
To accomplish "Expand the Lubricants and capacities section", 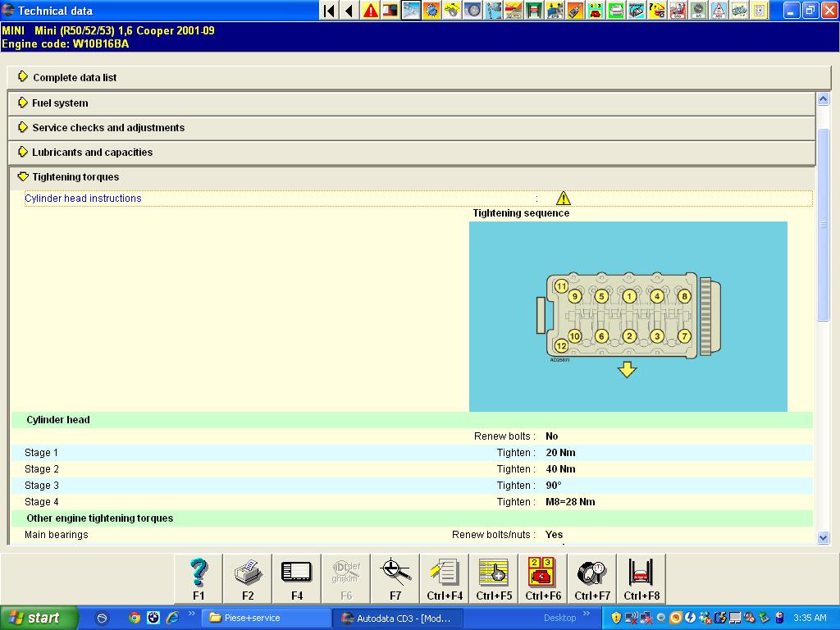I will pyautogui.click(x=92, y=153).
